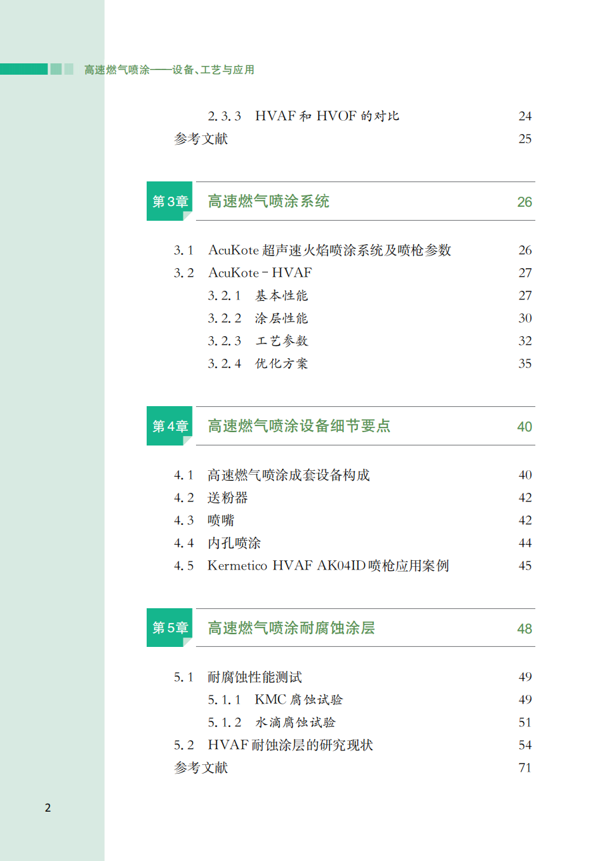Viewport: 616px width, 861px height.
Task: Click the green 第3章 chapter badge
Action: click(170, 201)
